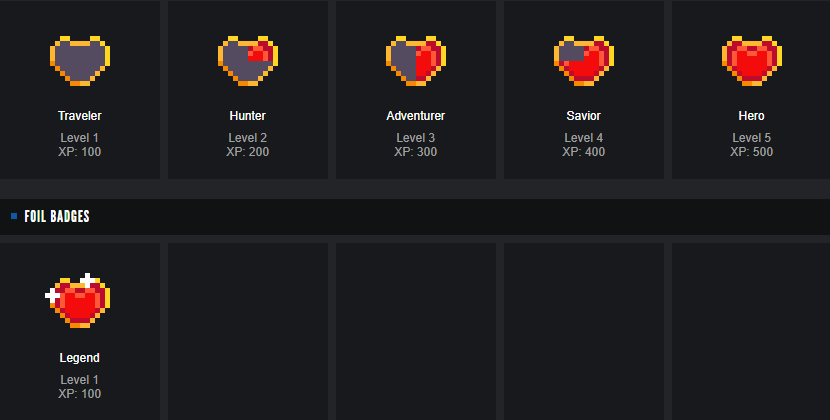Click the quarter-filled Hunter heart badge
The image size is (830, 420).
(248, 60)
